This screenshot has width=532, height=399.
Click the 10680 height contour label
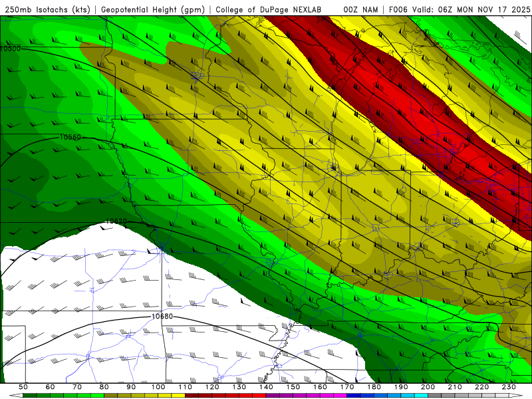162,317
